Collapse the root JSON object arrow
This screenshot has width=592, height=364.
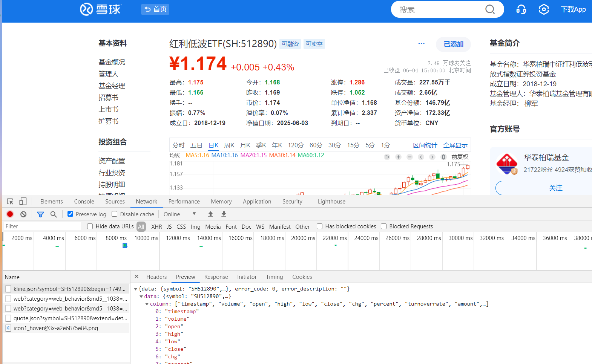pos(136,289)
